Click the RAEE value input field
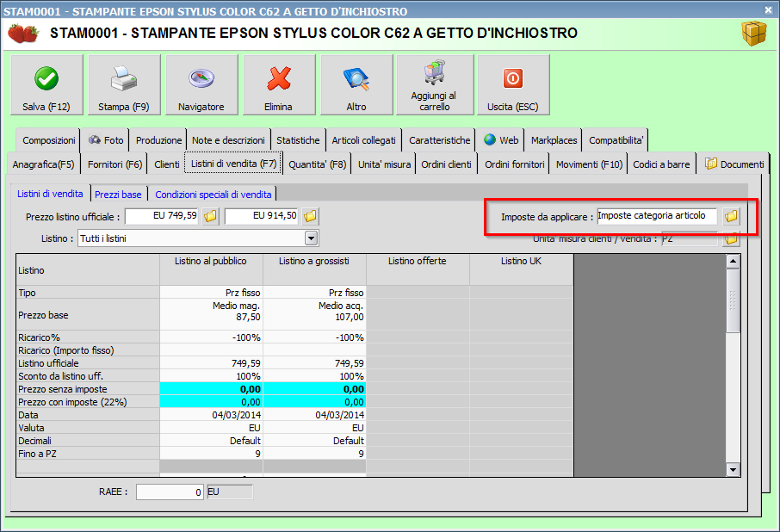The height and width of the screenshot is (532, 780). pyautogui.click(x=170, y=492)
